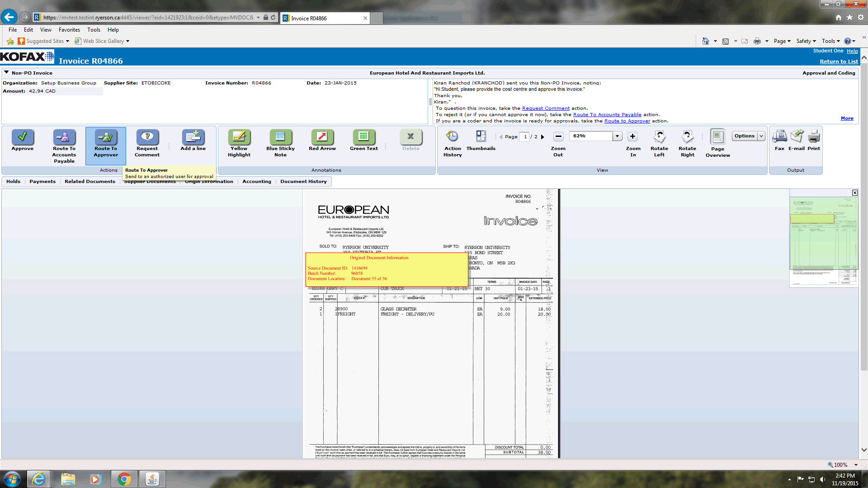Click the More link in message panel
Viewport: 868px width, 488px height.
[x=847, y=118]
